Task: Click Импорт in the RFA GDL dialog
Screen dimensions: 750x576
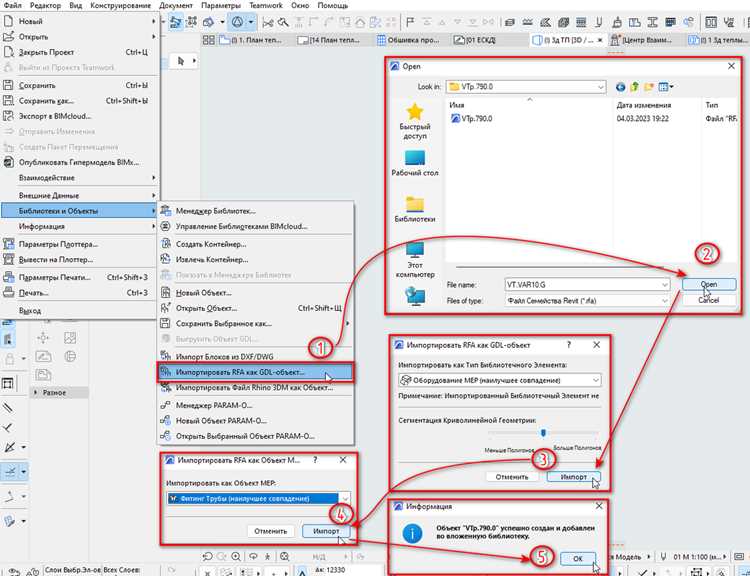Action: point(574,476)
